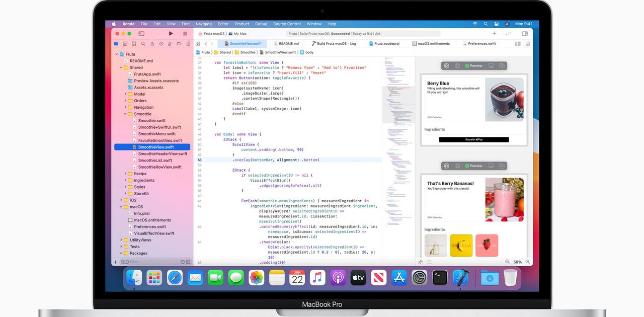Screen dimensions: 644x317
Task: Open the source control navigator
Action: pyautogui.click(x=125, y=44)
